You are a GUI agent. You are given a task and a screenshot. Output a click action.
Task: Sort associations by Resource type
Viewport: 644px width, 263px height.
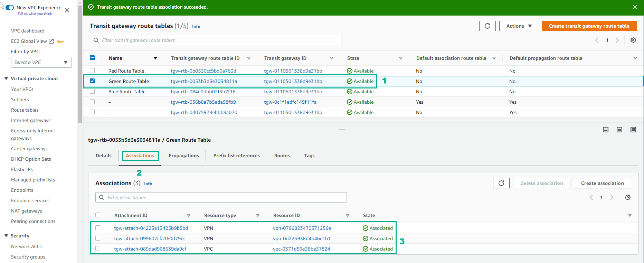(x=258, y=215)
